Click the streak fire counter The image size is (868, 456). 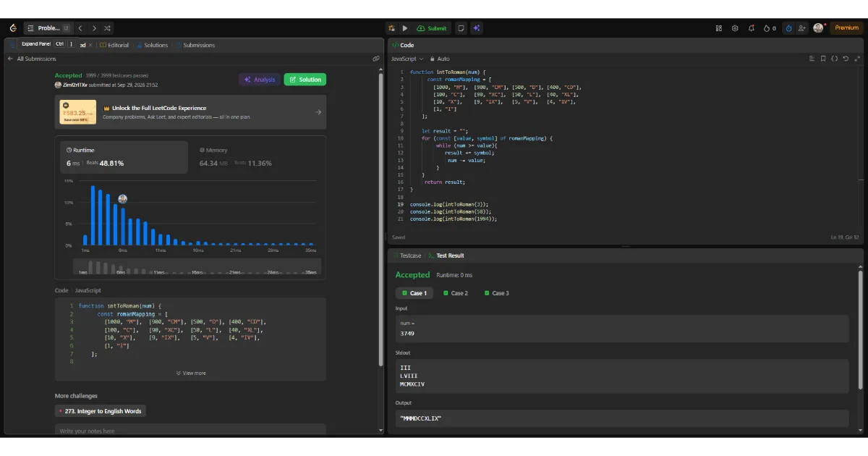(x=770, y=28)
